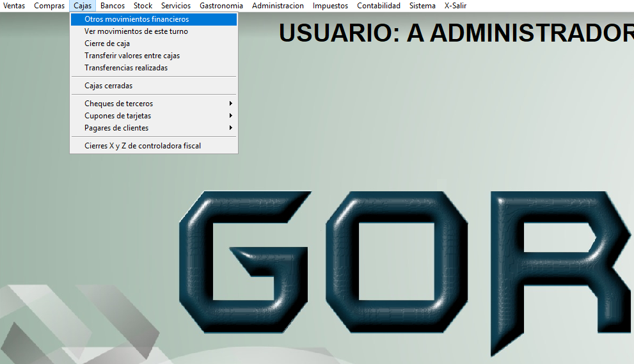Viewport: 634px width, 364px height.
Task: Open the Sistema menu
Action: coord(422,6)
